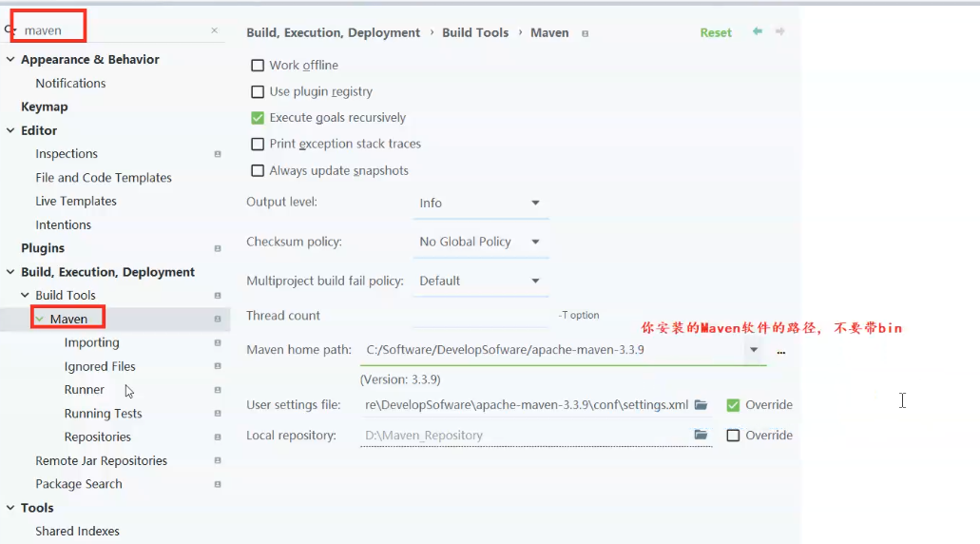The width and height of the screenshot is (980, 544).
Task: Click project icon on Remote Jar Repositories row
Action: coord(218,460)
